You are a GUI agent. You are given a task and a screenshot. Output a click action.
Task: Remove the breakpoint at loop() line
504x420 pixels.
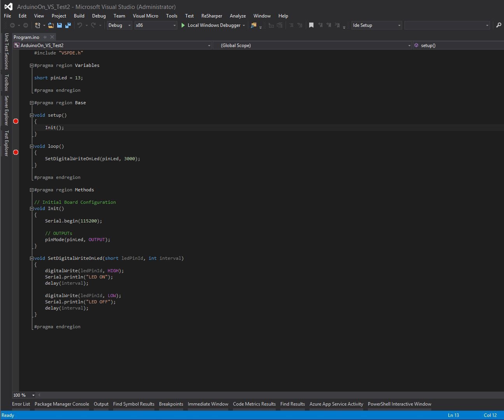16,152
